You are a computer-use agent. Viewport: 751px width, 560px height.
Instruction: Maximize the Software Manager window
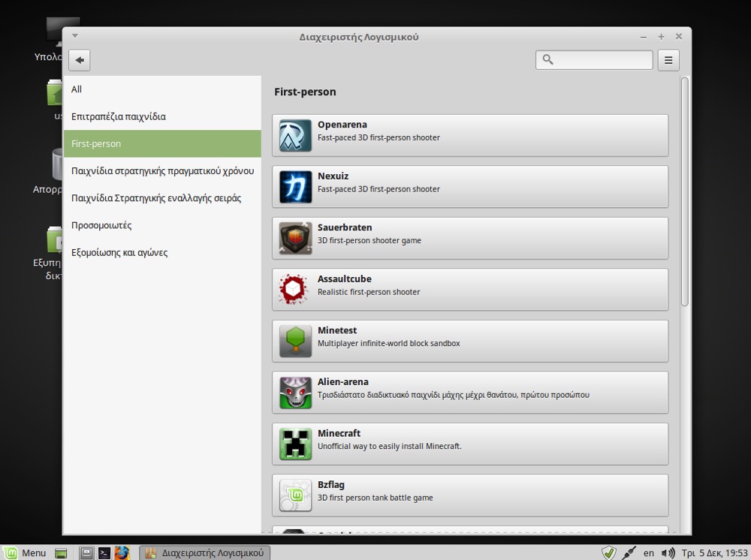[x=661, y=36]
